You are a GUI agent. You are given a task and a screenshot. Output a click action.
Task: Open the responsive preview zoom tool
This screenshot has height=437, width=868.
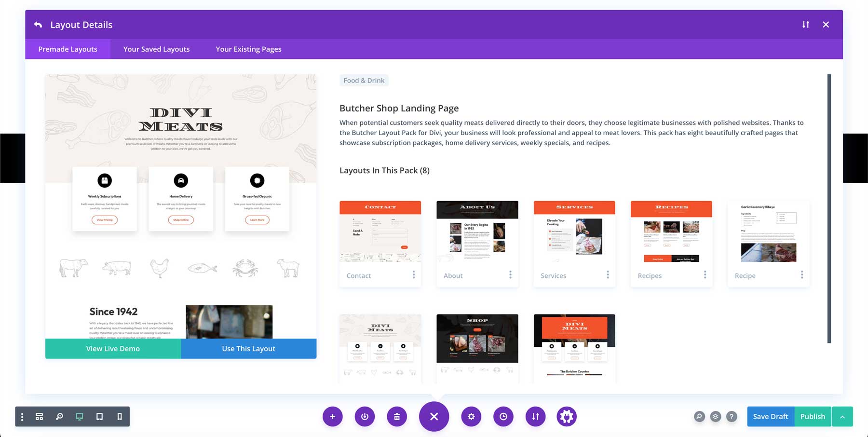(59, 416)
